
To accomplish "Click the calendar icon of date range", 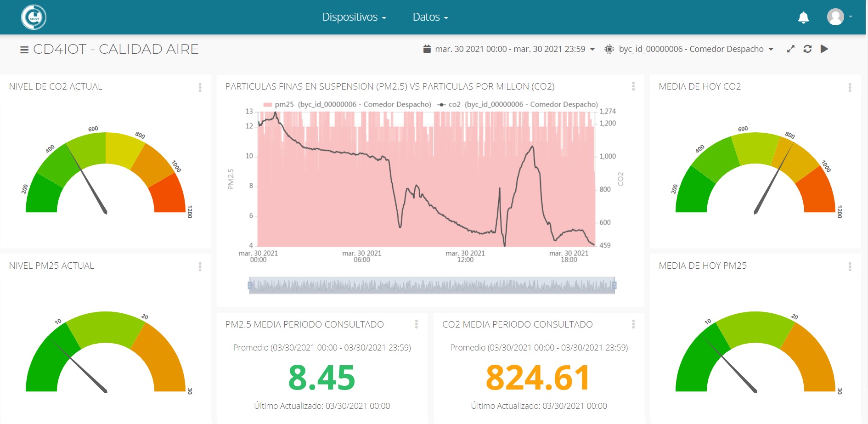I will click(427, 49).
